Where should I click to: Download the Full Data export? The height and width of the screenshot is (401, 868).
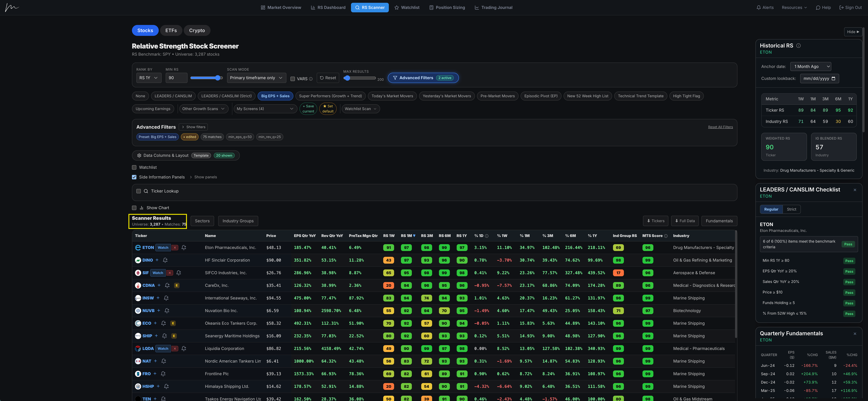tap(685, 221)
